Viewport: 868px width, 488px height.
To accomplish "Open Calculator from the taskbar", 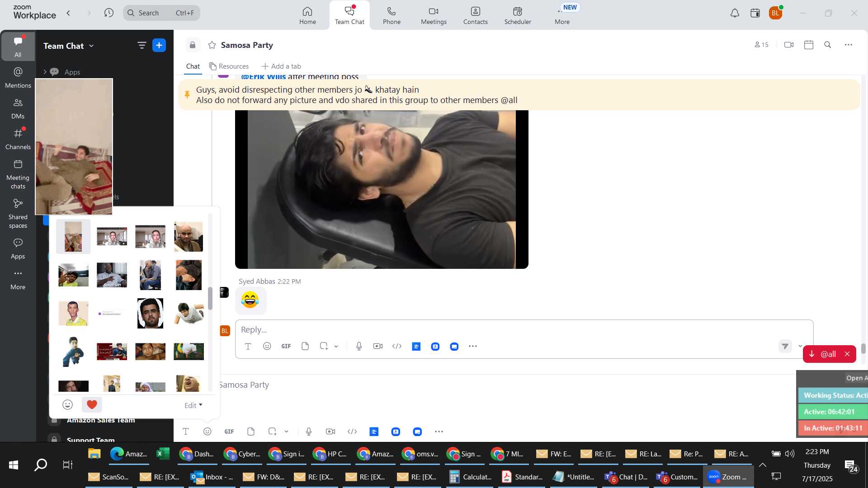I will click(471, 477).
